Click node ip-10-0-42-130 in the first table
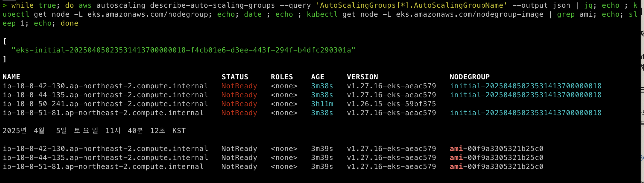Viewport: 644px width, 183px height. point(105,86)
